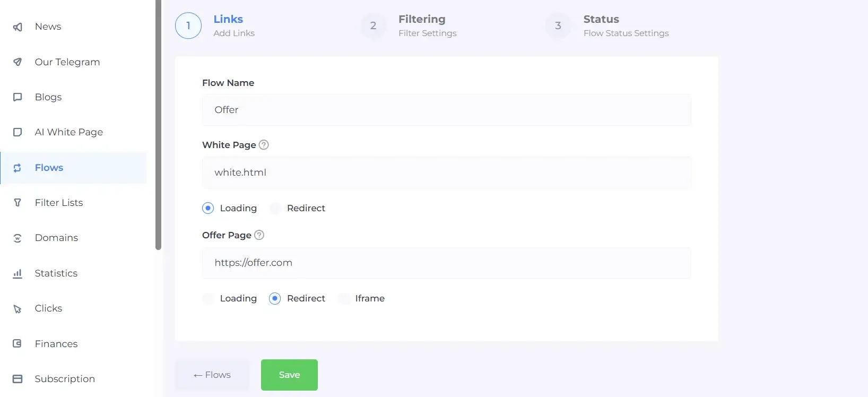
Task: Click the Finances wallet icon
Action: point(18,344)
